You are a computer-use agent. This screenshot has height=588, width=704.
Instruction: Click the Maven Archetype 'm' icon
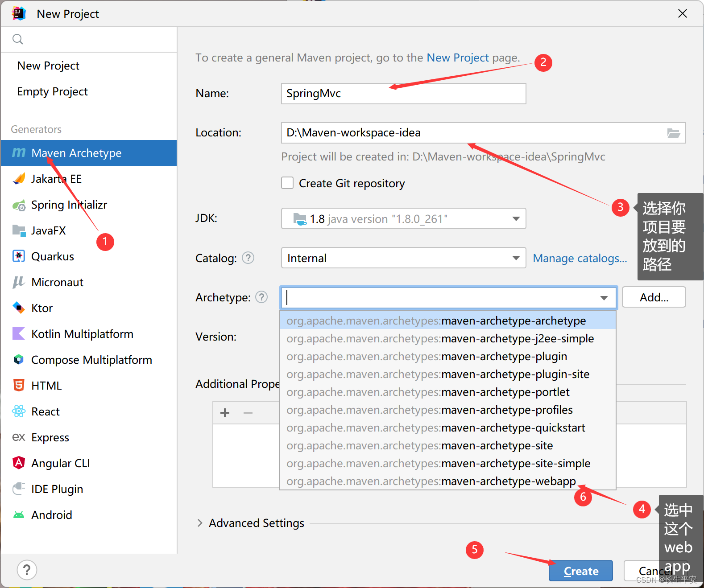pyautogui.click(x=19, y=153)
